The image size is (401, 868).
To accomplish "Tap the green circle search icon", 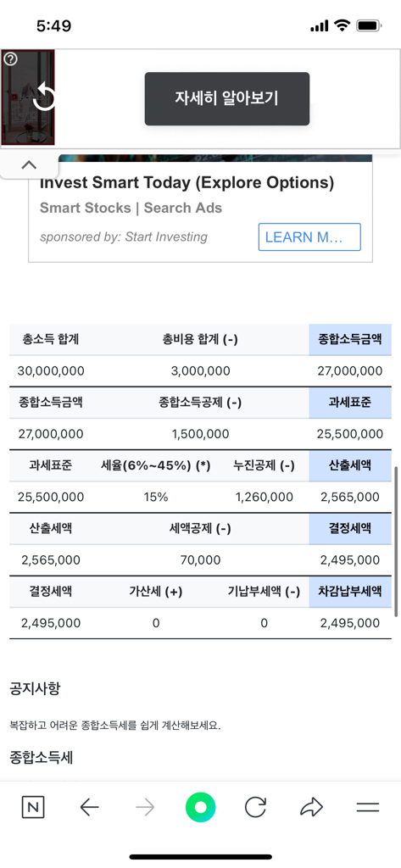I will 200,807.
